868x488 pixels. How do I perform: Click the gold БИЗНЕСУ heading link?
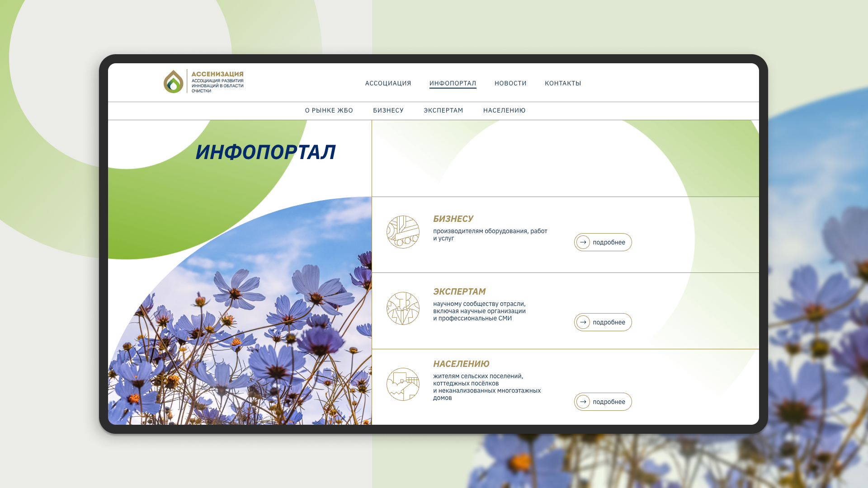point(453,219)
